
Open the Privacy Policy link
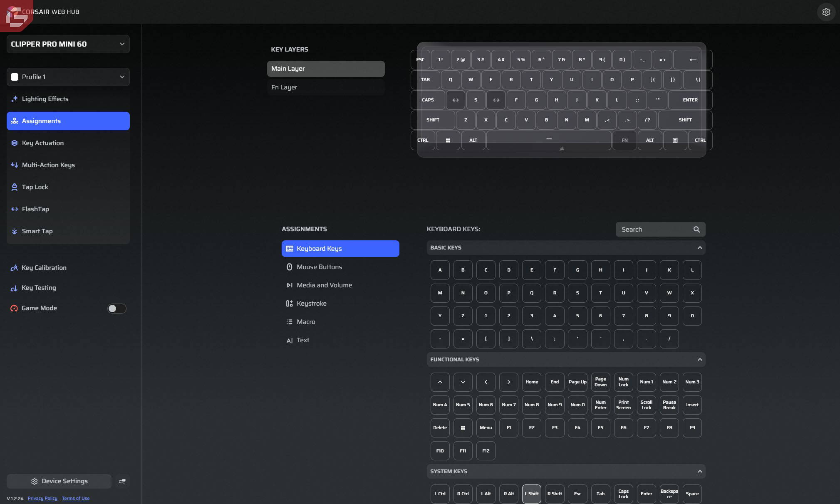42,499
